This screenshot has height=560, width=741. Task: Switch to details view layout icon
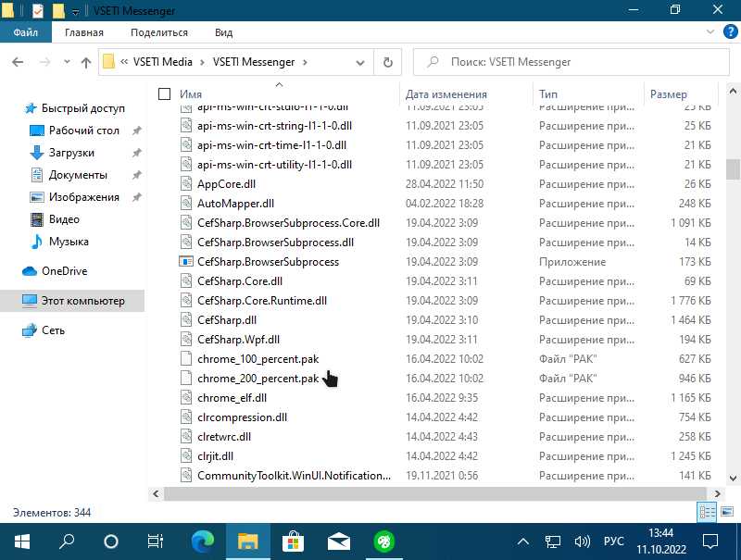[707, 512]
